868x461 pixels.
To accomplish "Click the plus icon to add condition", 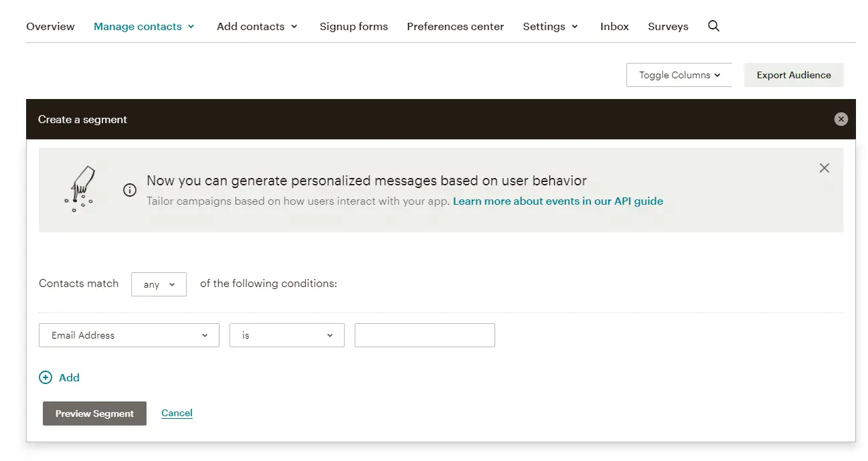I will (46, 377).
